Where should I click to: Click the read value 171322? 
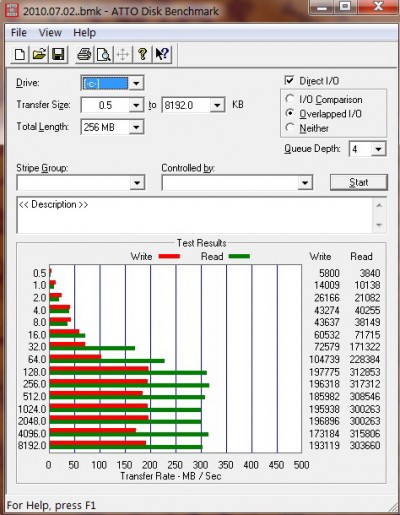(x=365, y=347)
